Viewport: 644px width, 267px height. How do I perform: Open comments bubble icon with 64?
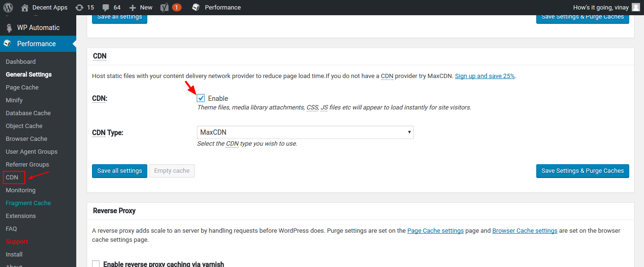(106, 8)
